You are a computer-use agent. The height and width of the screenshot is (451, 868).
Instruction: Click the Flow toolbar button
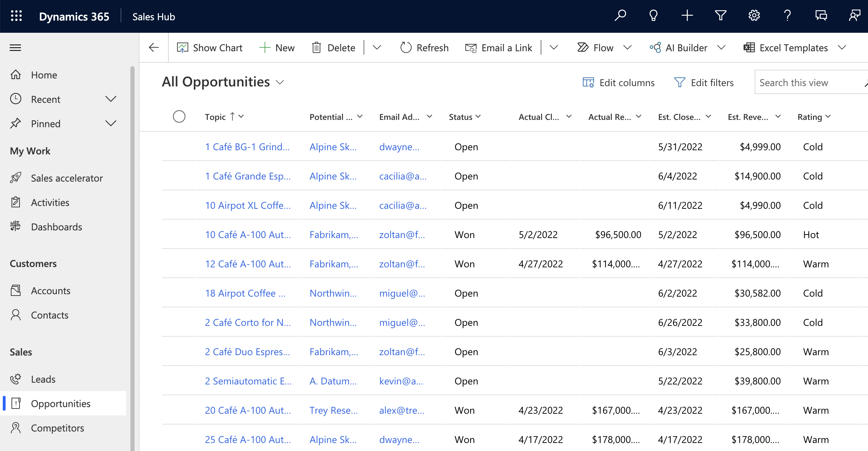pos(595,48)
